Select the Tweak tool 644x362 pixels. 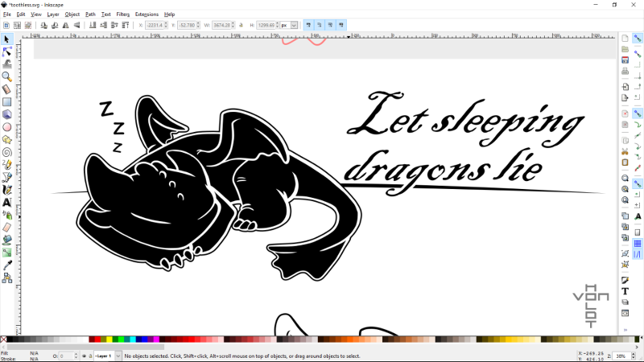pos(6,64)
